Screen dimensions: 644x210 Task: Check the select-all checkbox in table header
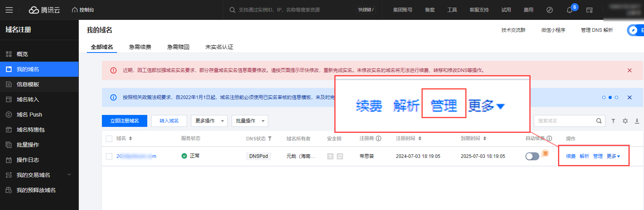click(109, 139)
